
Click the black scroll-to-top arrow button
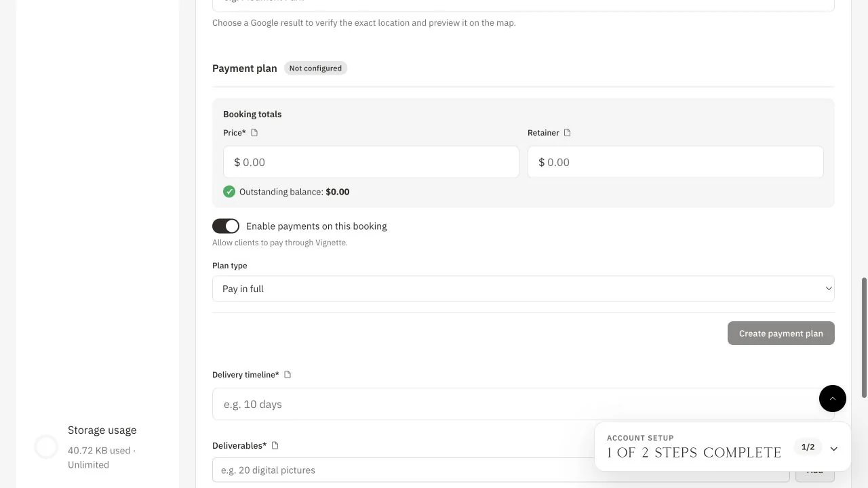[x=833, y=399]
